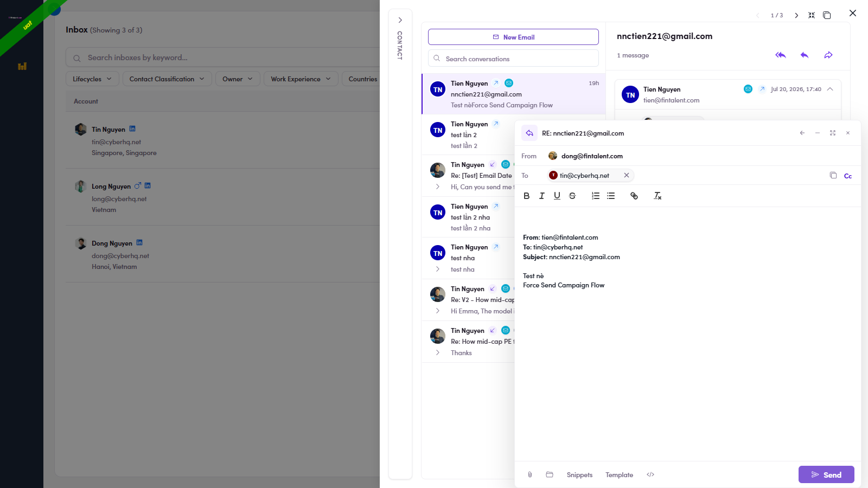Open the Countries filter dropdown

pos(362,79)
